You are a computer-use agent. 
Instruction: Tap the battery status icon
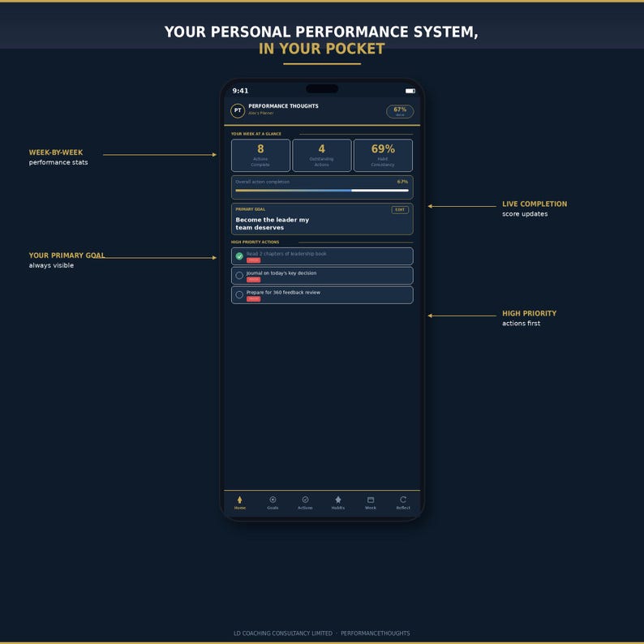410,91
